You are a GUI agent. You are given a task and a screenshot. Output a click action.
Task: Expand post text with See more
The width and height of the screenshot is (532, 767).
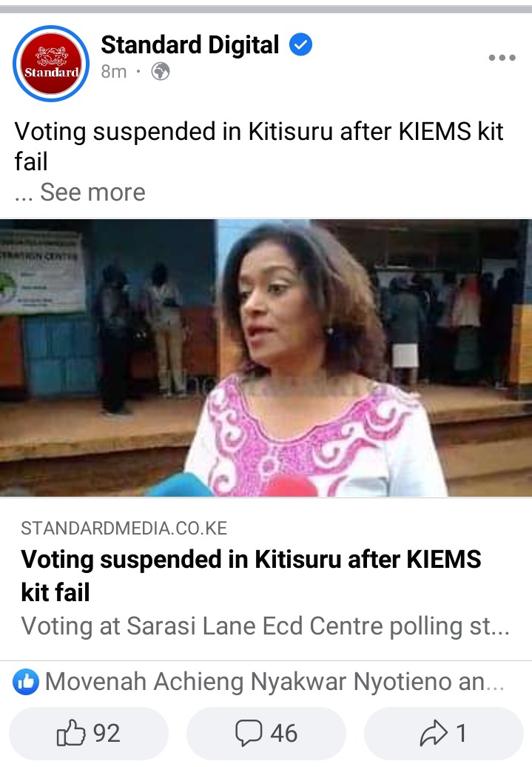[x=92, y=192]
